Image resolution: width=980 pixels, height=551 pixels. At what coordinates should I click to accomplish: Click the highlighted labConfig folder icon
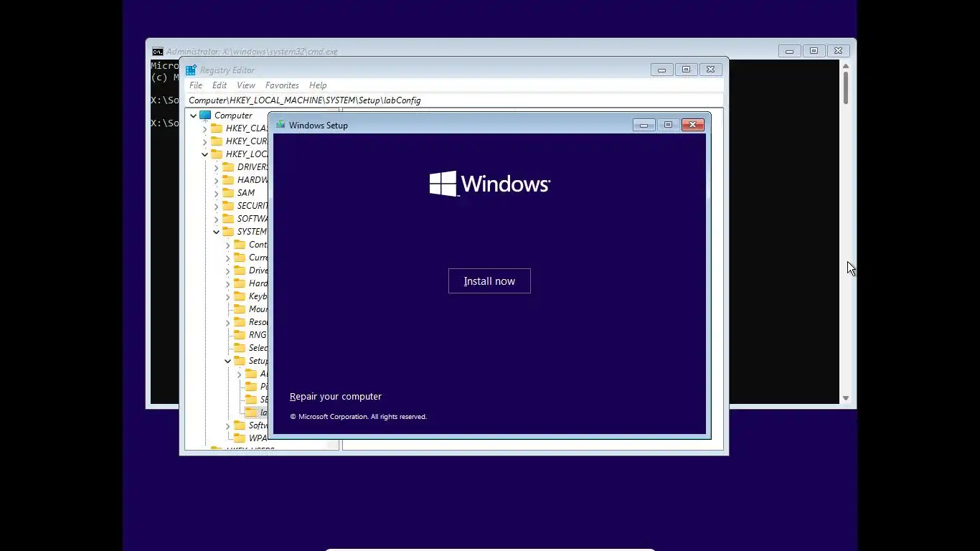(251, 413)
